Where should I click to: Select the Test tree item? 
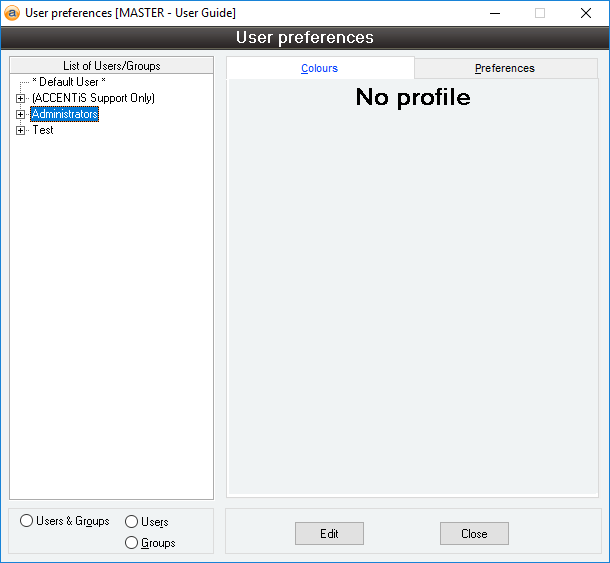click(43, 130)
